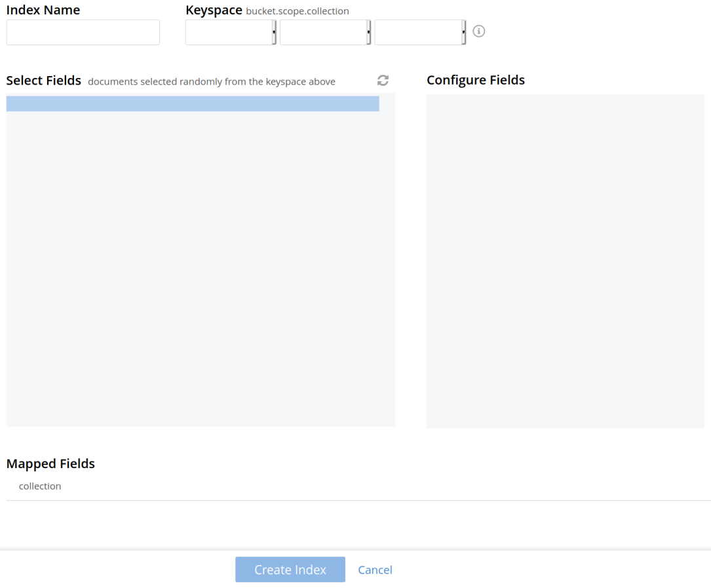Open the scope dropdown in the middle
This screenshot has height=588, width=711.
(325, 32)
